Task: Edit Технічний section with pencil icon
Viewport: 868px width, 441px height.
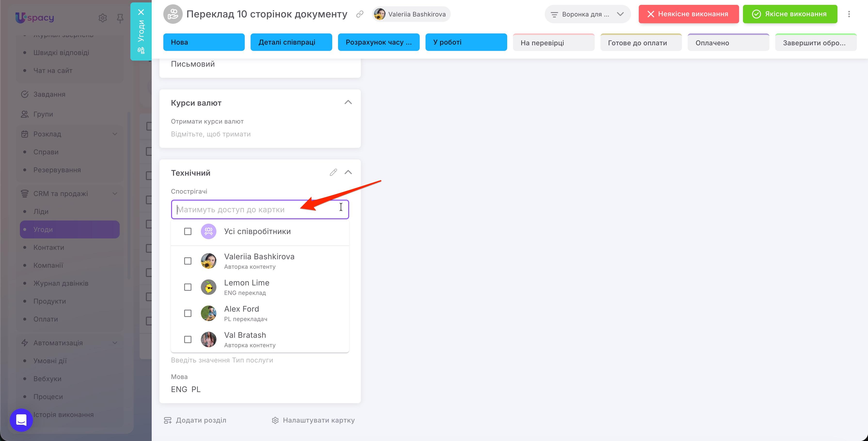Action: pyautogui.click(x=333, y=173)
